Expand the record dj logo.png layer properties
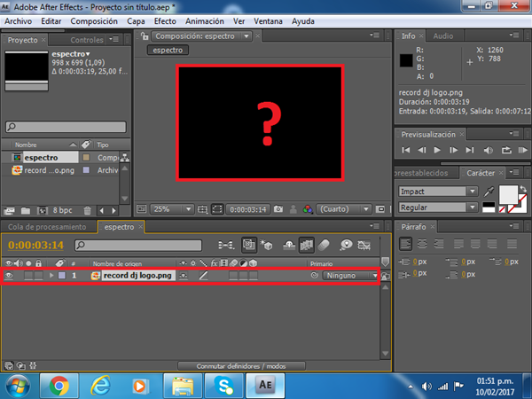 click(x=51, y=276)
